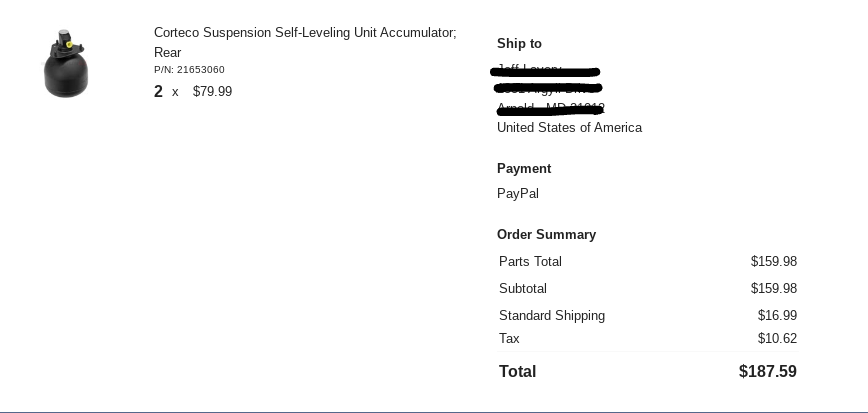The image size is (868, 413).
Task: Click the $10.62 tax amount
Action: pos(777,339)
